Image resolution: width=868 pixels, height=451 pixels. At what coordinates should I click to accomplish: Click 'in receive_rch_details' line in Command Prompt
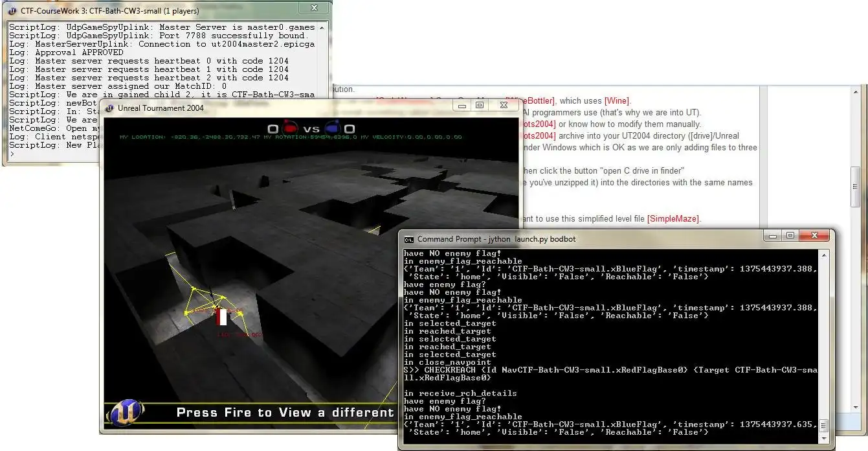(x=460, y=393)
